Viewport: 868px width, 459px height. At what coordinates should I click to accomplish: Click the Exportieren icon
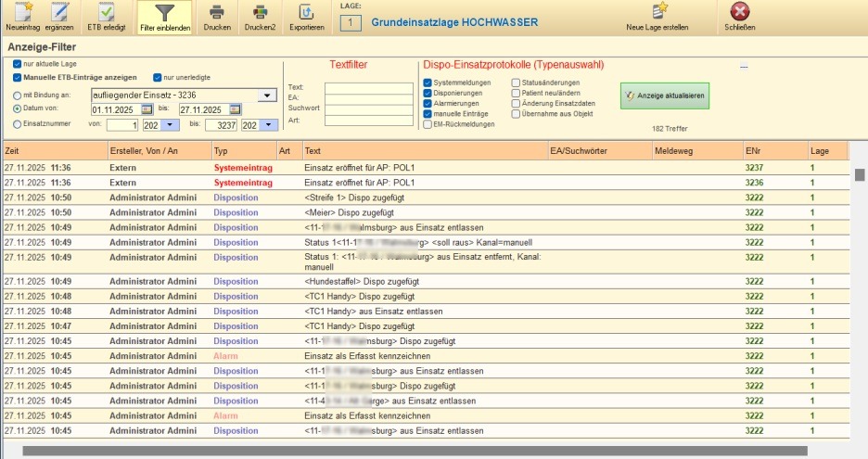point(306,13)
